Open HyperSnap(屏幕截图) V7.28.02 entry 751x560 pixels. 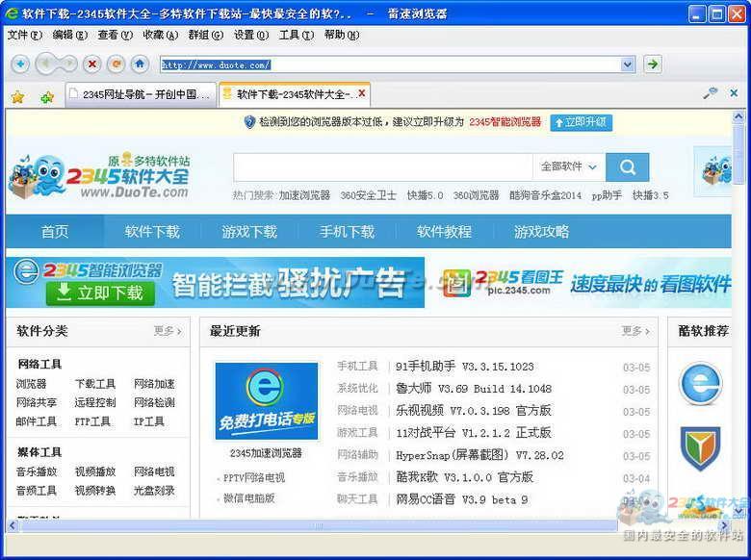pos(479,455)
